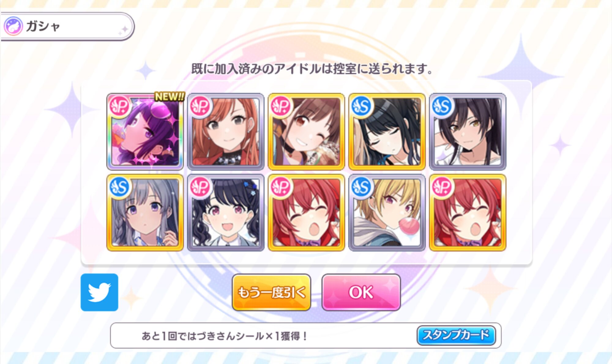The height and width of the screenshot is (364, 612).
Task: Click the ガシャ header icon
Action: [13, 26]
